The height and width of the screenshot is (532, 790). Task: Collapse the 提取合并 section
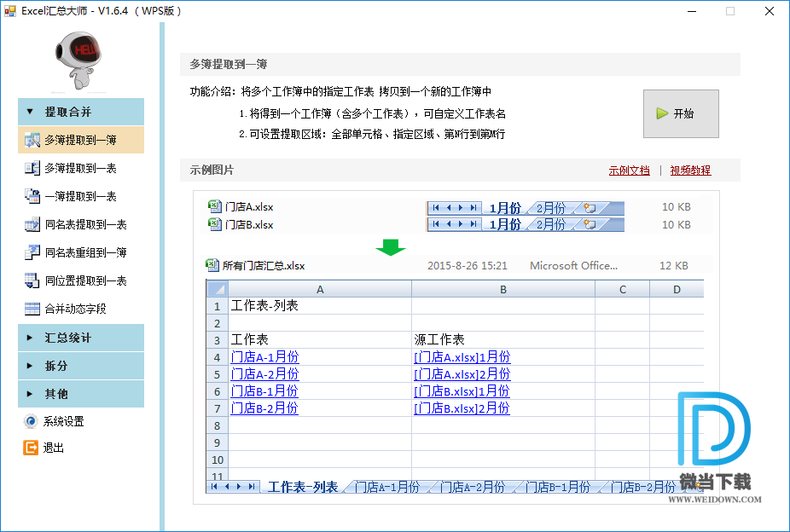click(80, 112)
